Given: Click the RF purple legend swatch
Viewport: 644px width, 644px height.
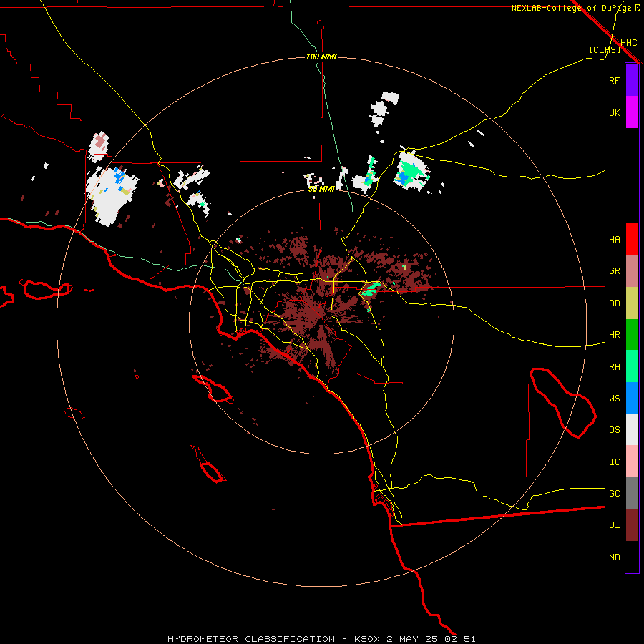Looking at the screenshot, I should (x=632, y=80).
